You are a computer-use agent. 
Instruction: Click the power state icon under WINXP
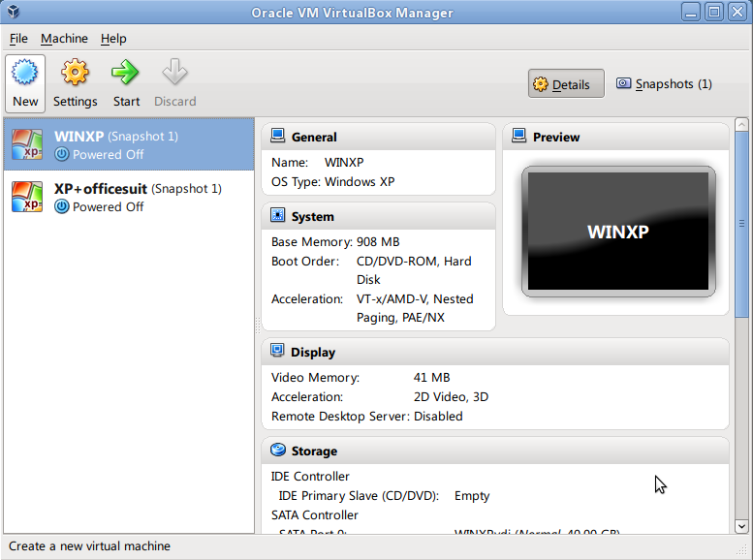point(61,154)
